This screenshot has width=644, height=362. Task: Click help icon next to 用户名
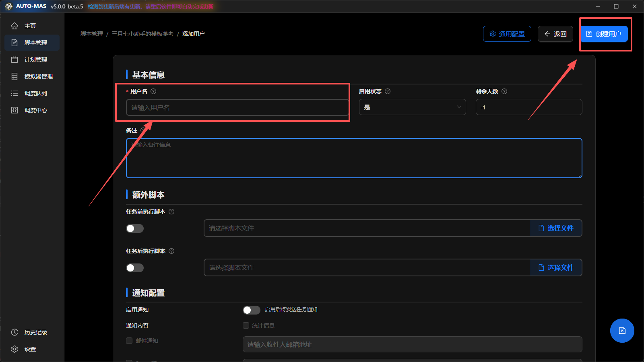click(x=153, y=91)
